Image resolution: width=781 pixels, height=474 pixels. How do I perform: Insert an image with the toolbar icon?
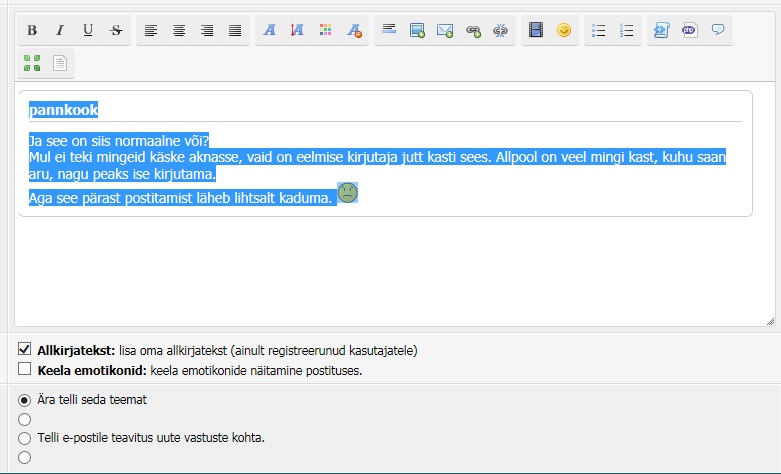[418, 31]
